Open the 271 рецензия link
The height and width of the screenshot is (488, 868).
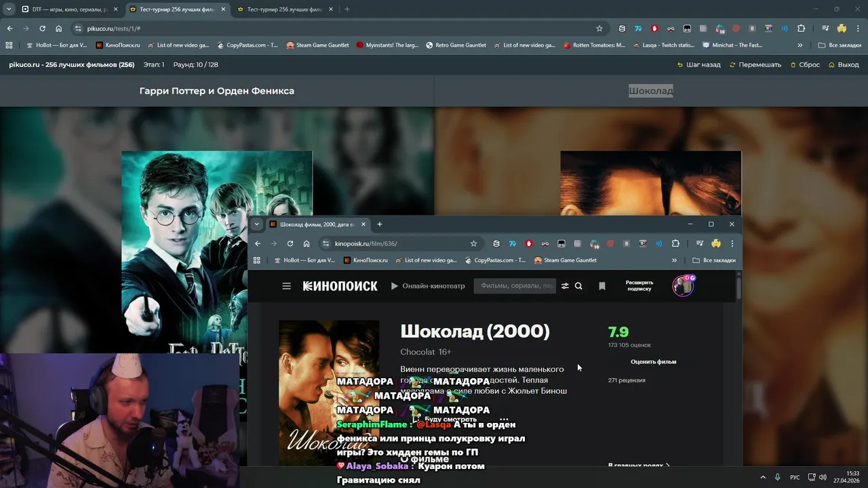pyautogui.click(x=627, y=380)
